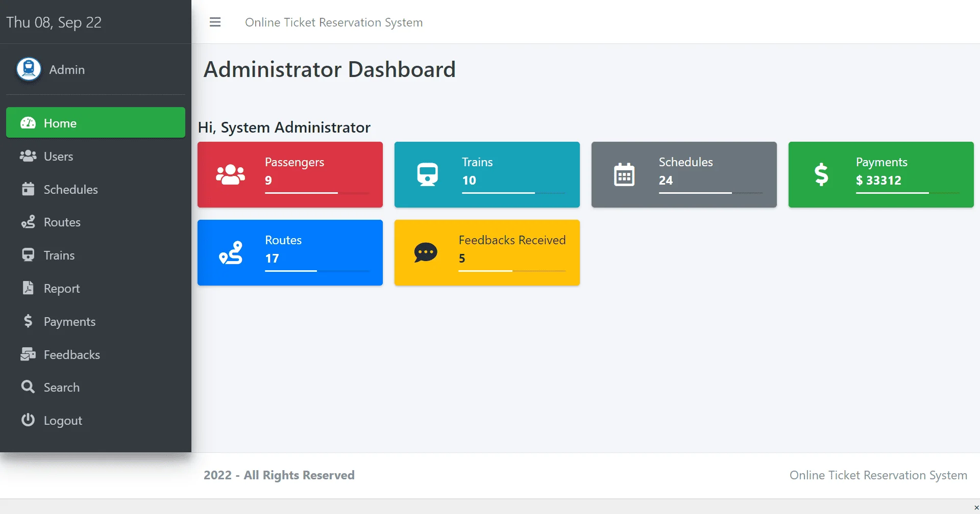
Task: Open Users in the sidebar
Action: [58, 157]
